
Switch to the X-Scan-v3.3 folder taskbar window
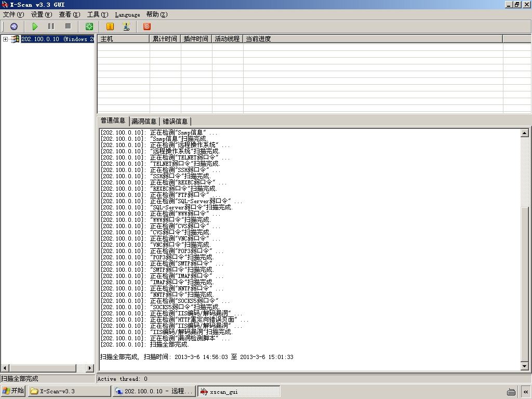coord(70,391)
